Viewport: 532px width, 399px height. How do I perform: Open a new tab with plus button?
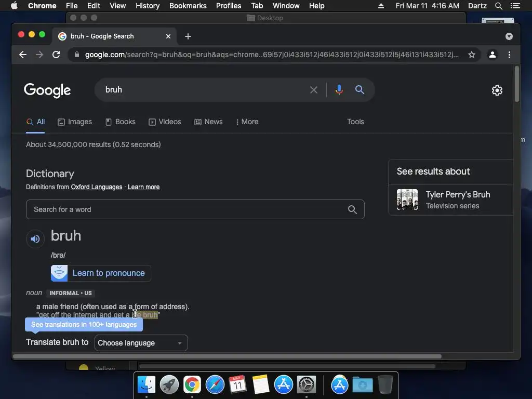coord(188,36)
